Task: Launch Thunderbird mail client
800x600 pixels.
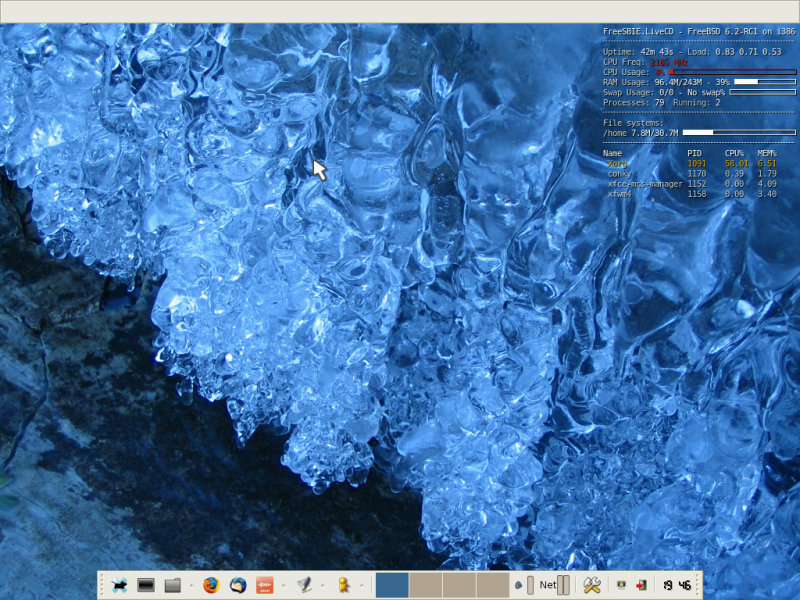Action: point(237,585)
